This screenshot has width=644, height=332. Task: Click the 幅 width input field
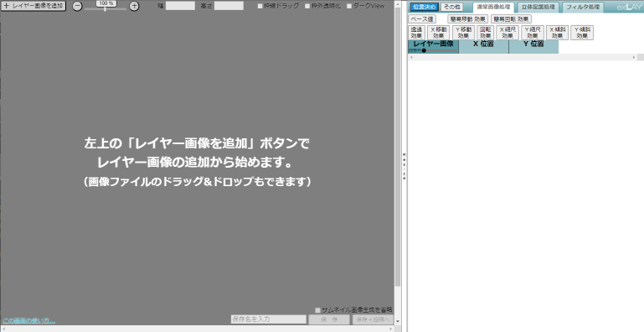point(180,6)
